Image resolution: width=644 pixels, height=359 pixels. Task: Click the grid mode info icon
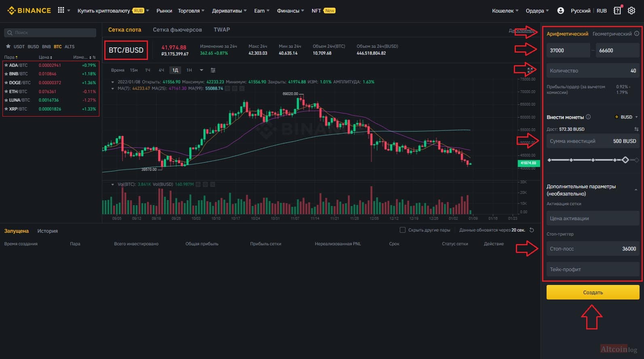click(x=637, y=34)
